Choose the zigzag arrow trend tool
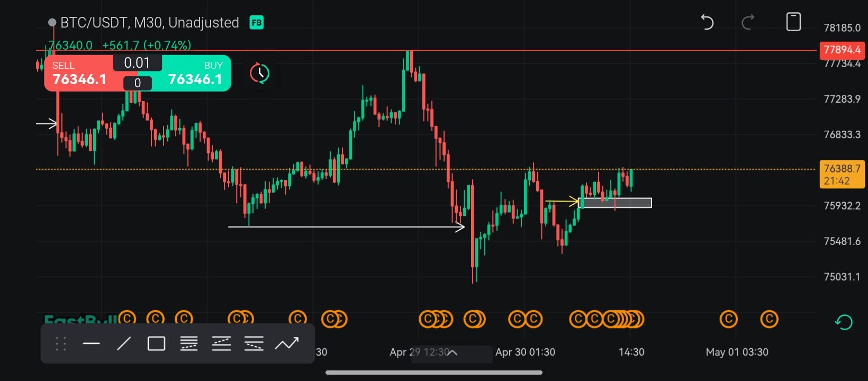The image size is (868, 381). pyautogui.click(x=286, y=344)
